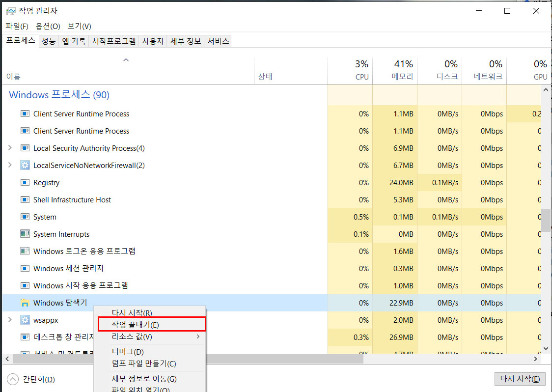Viewport: 552px width, 392px height.
Task: Open the 파일(F) menu
Action: click(x=17, y=26)
